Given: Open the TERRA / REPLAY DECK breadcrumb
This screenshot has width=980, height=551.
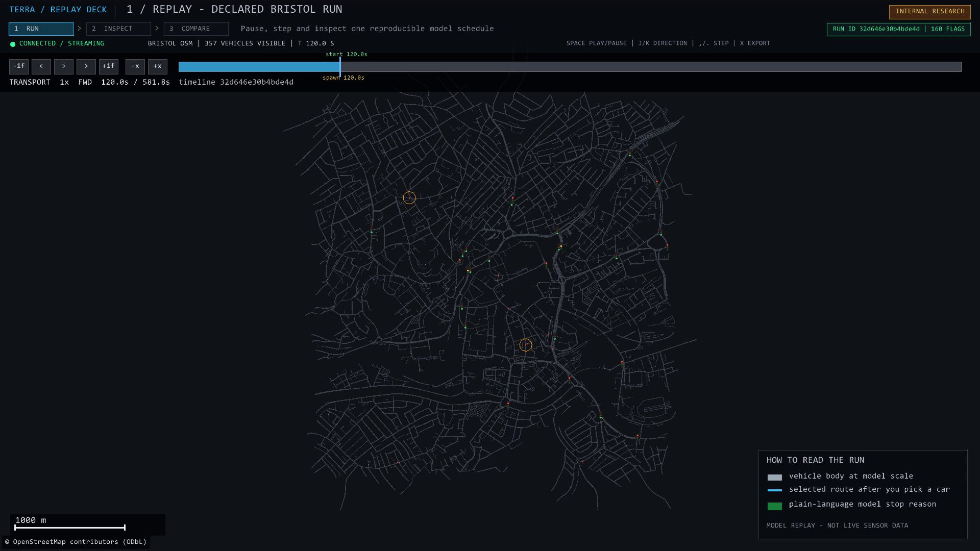Looking at the screenshot, I should click(x=58, y=10).
